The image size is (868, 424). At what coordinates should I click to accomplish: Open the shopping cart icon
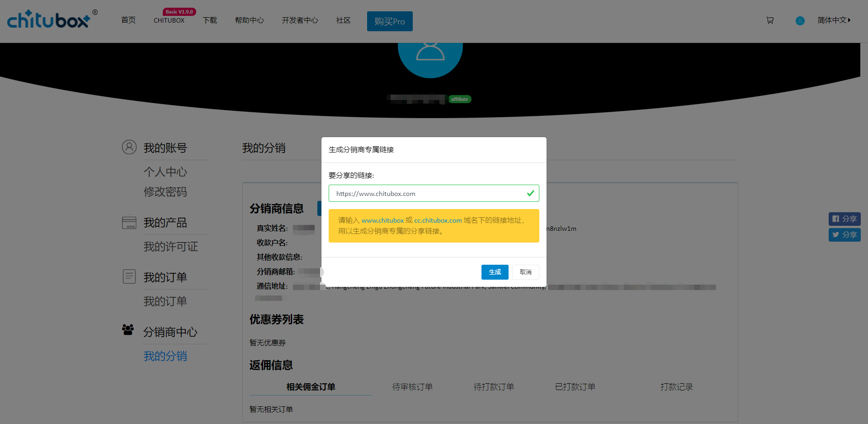tap(770, 20)
